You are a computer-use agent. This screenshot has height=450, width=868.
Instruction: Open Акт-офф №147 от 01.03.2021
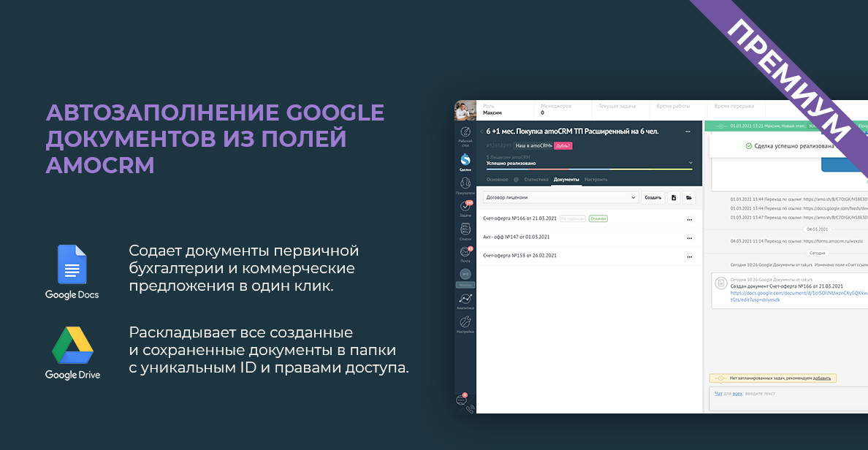coord(516,237)
